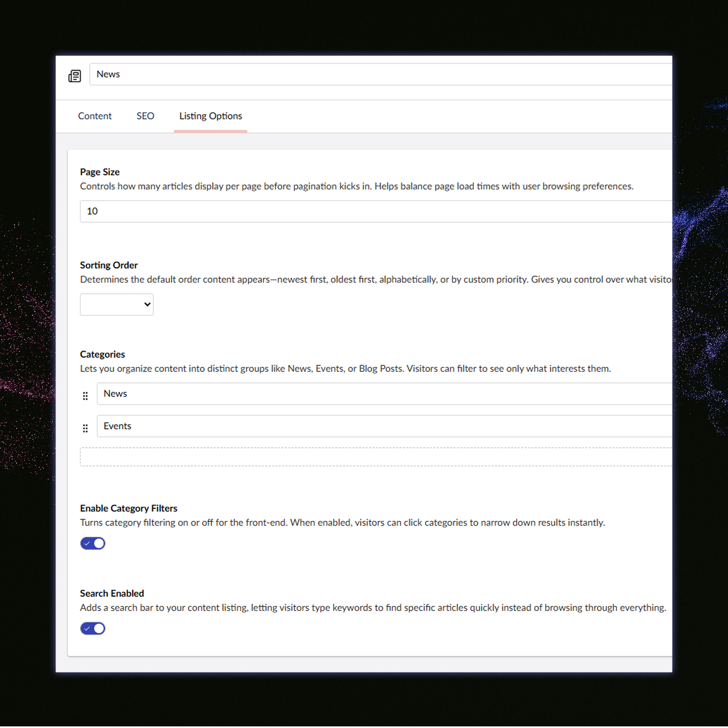This screenshot has height=728, width=728.
Task: Switch to the Content tab
Action: [95, 116]
